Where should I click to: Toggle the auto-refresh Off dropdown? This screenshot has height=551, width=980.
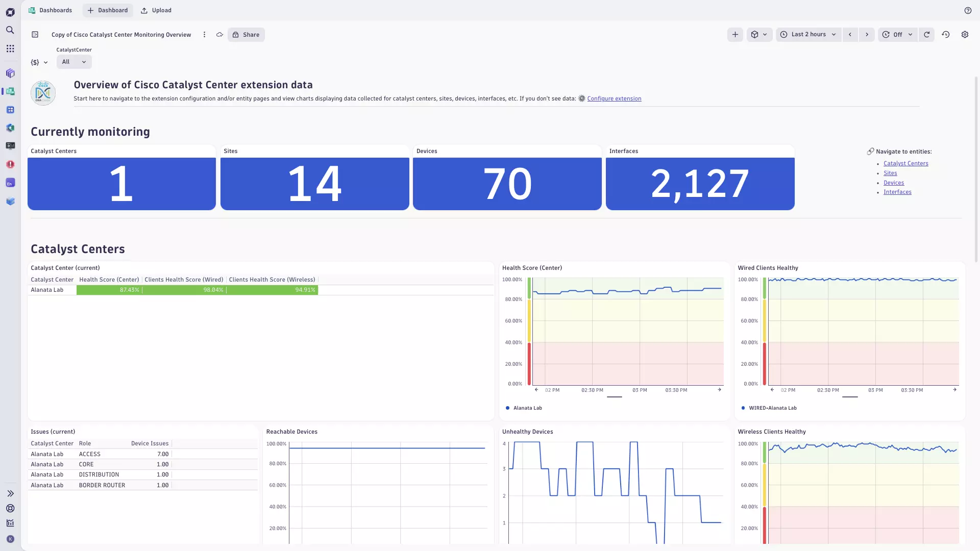897,34
